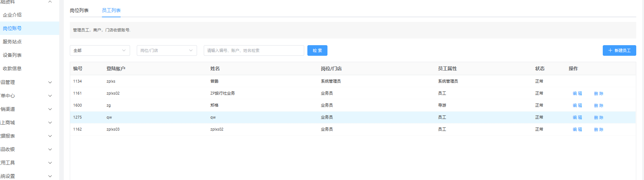
Task: Click the employee search input field
Action: tap(253, 50)
